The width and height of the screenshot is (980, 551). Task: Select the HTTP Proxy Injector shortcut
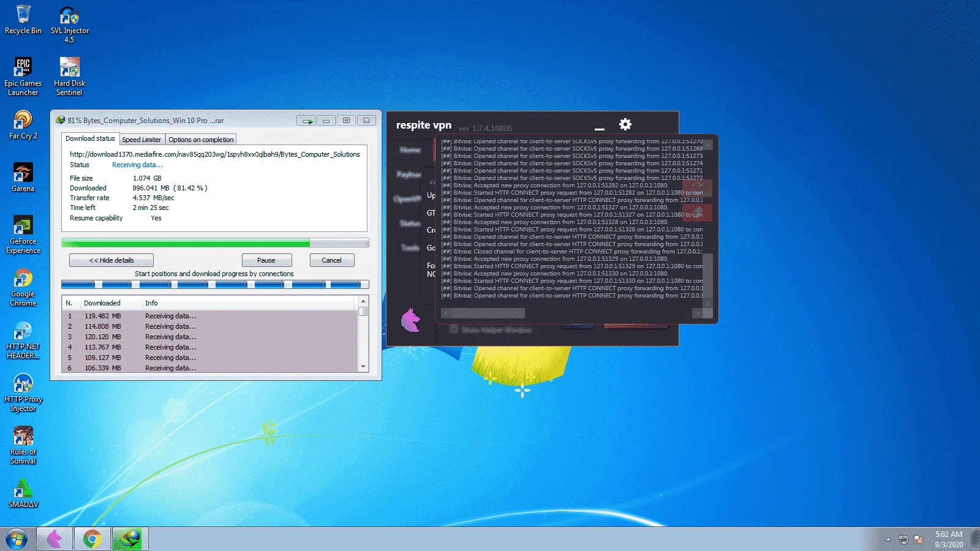23,392
